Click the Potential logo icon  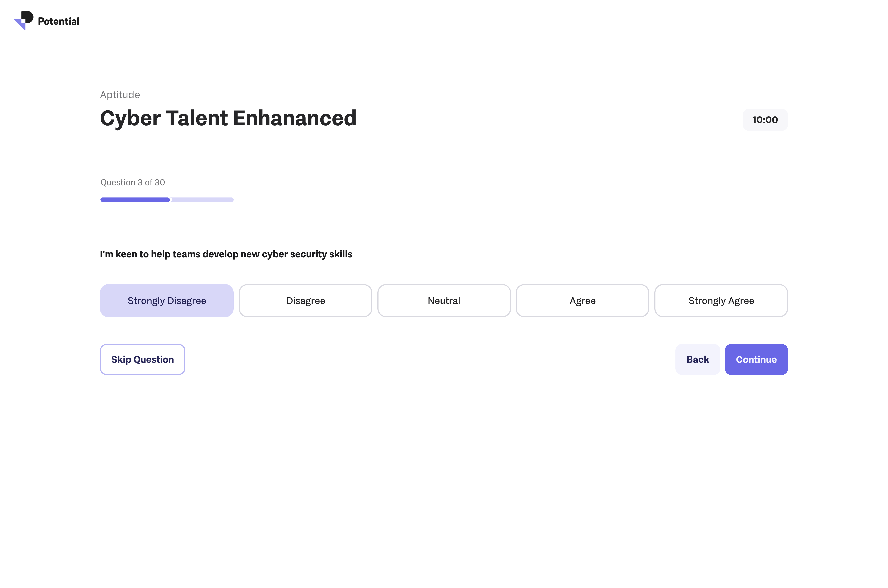tap(24, 20)
